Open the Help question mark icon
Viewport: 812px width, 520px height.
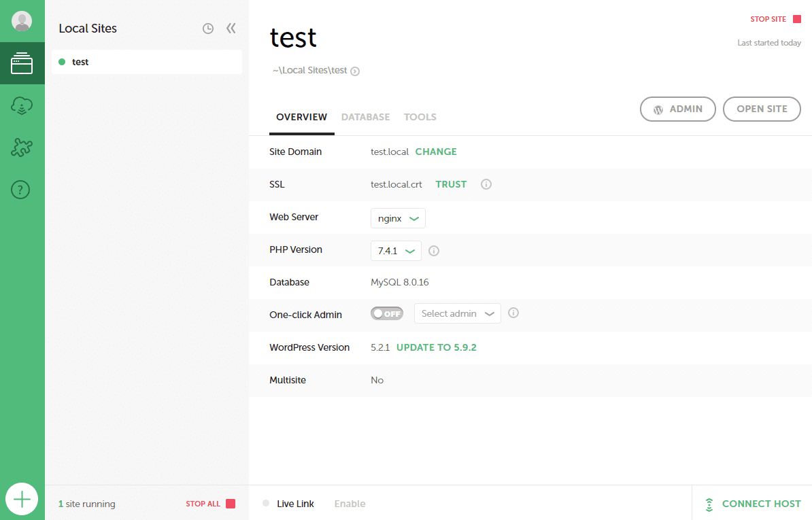click(x=20, y=190)
